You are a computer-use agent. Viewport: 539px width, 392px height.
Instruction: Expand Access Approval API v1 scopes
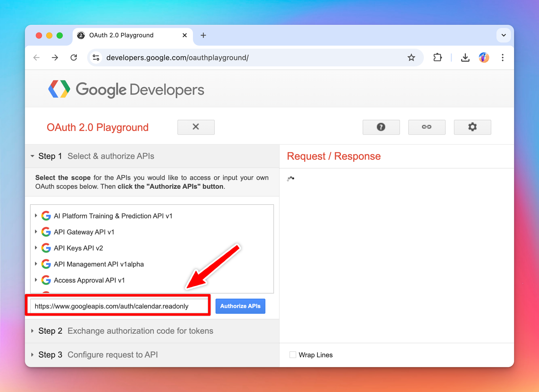(36, 280)
